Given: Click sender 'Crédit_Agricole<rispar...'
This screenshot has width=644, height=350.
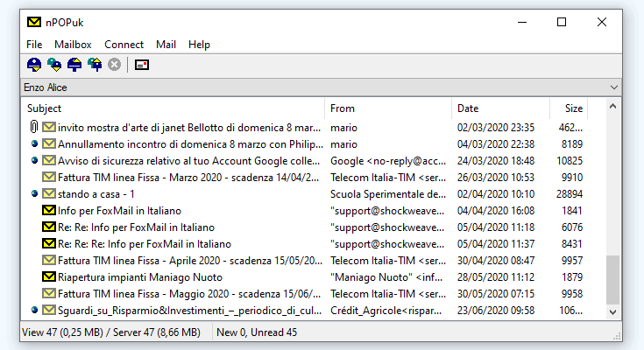Looking at the screenshot, I should (386, 311).
